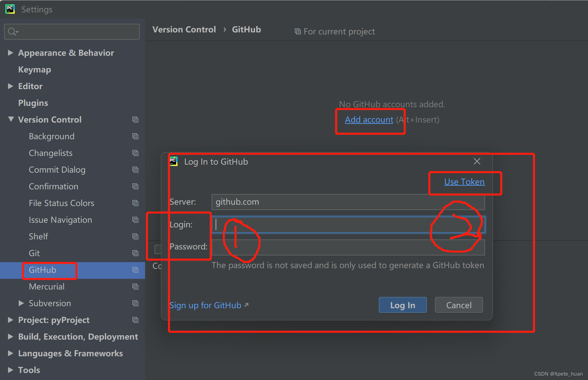Click the Version Control breadcrumb
The image size is (588, 380).
184,29
